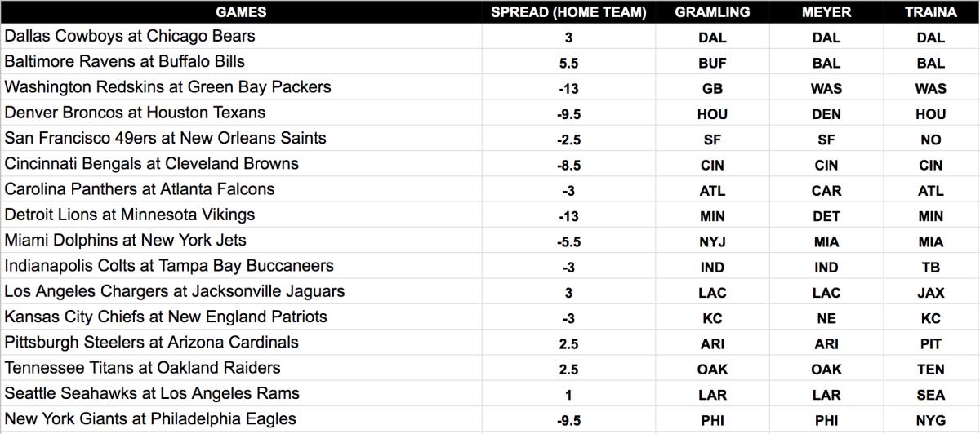Select Traina's NYG pick for Giants at Eagles
The image size is (980, 434).
tap(930, 420)
